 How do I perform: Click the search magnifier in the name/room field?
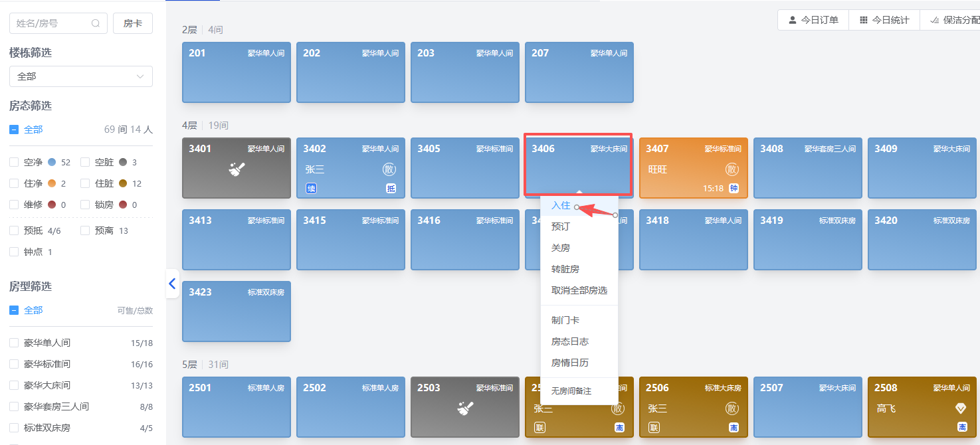pyautogui.click(x=96, y=23)
